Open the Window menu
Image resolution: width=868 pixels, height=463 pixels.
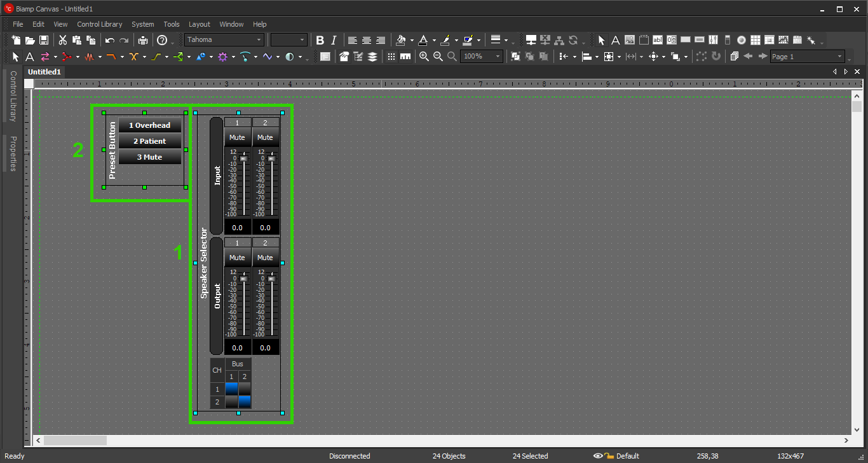click(231, 24)
